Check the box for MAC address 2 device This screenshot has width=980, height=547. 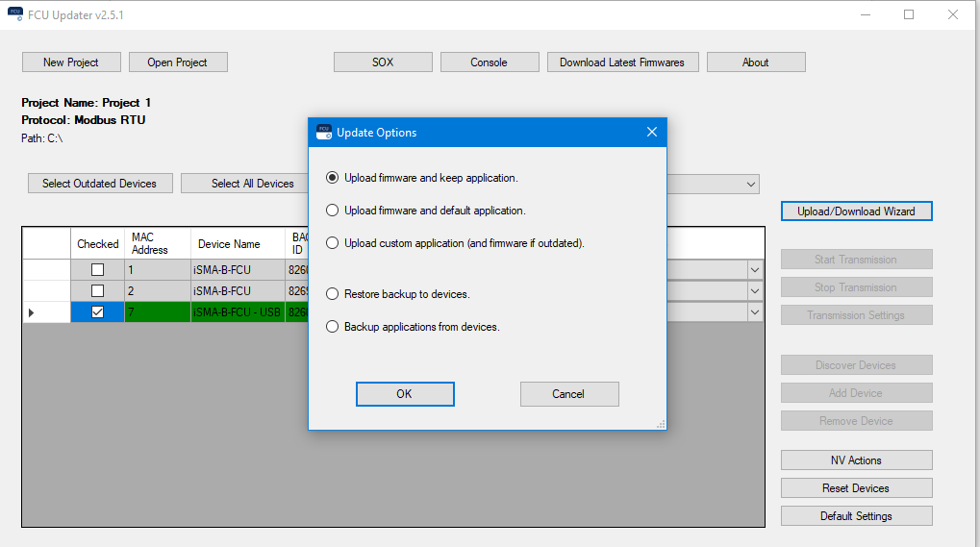(x=97, y=290)
